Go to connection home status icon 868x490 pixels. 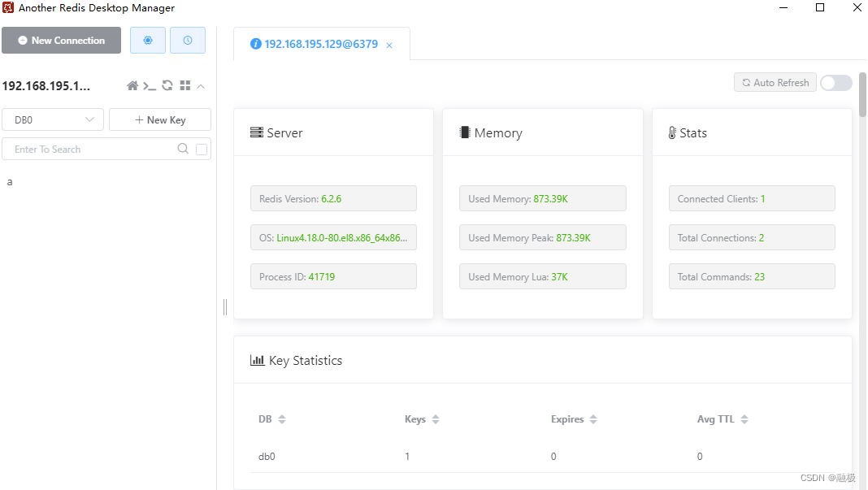click(x=132, y=86)
